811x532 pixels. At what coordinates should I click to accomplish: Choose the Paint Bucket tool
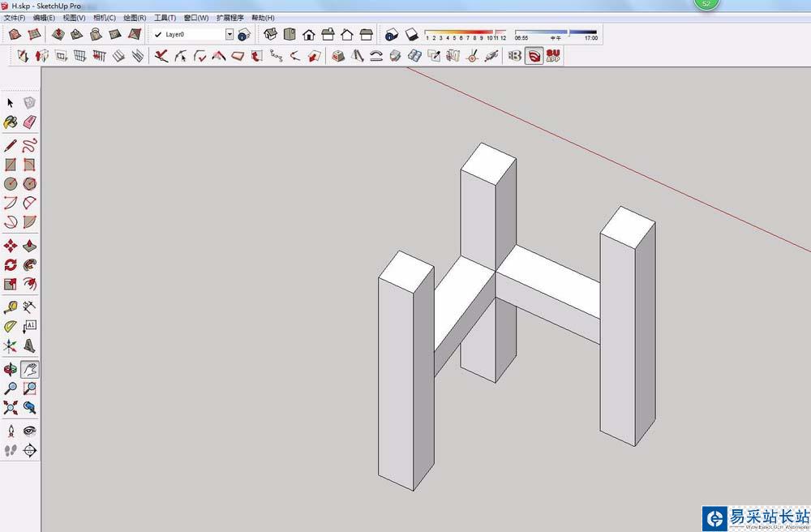click(11, 122)
